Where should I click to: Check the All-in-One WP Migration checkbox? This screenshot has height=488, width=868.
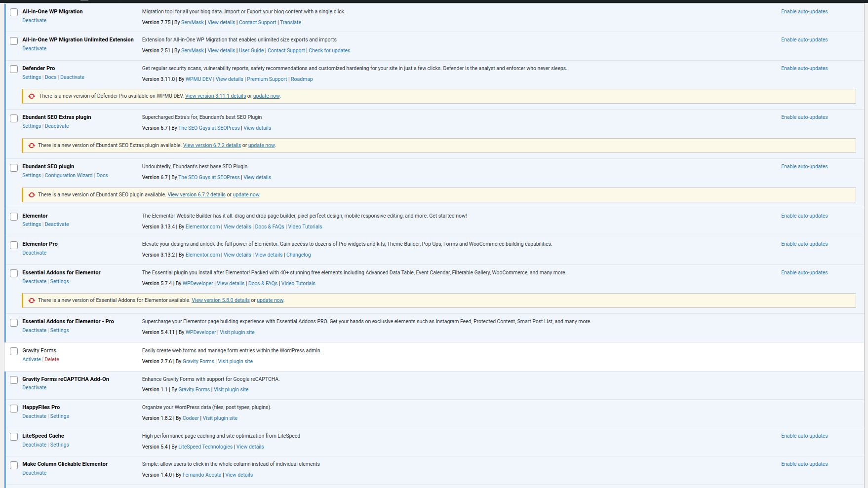pos(14,12)
